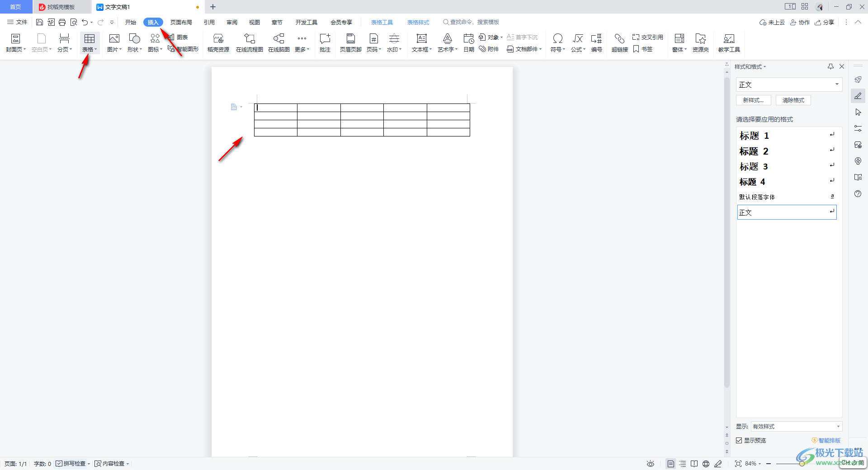
Task: Add a comment (批注)
Action: point(325,43)
